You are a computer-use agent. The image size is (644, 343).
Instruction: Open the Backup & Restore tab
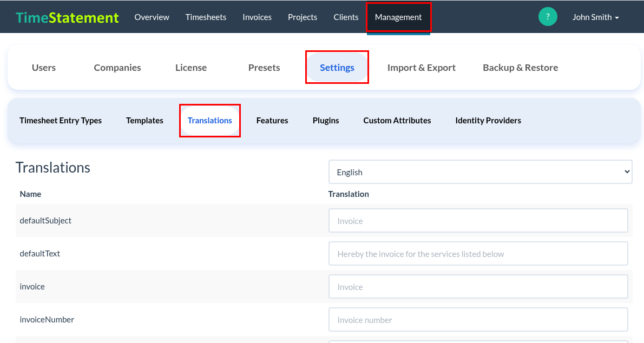(521, 68)
